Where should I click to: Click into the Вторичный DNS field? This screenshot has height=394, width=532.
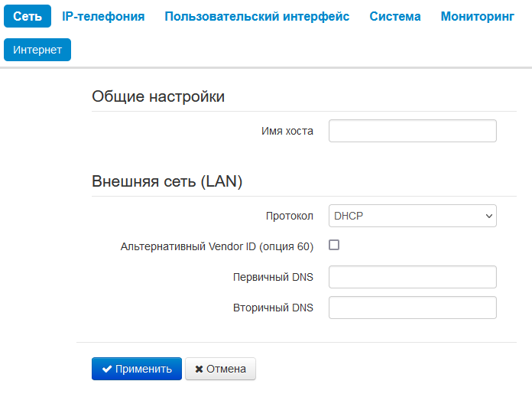click(x=412, y=308)
